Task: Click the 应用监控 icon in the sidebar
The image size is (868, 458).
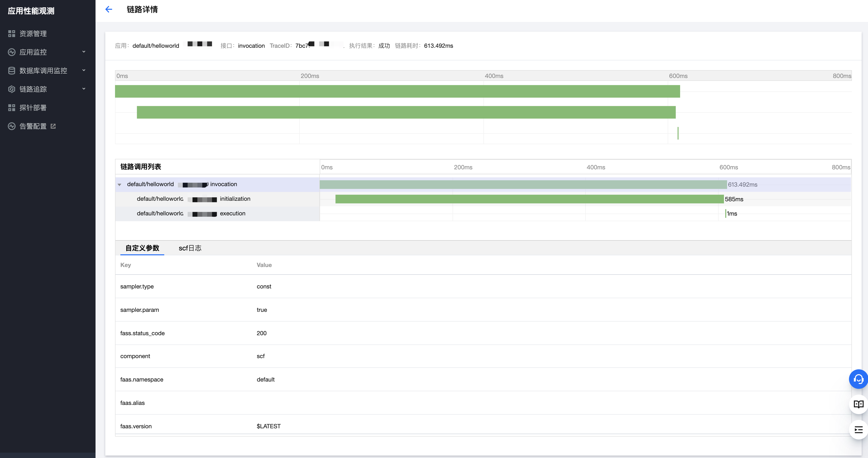Action: pyautogui.click(x=12, y=52)
